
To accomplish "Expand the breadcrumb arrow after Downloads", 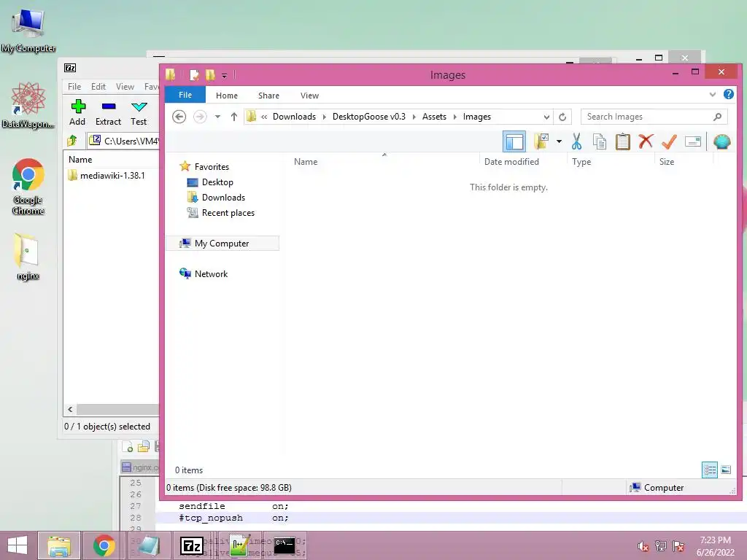I will (x=325, y=117).
